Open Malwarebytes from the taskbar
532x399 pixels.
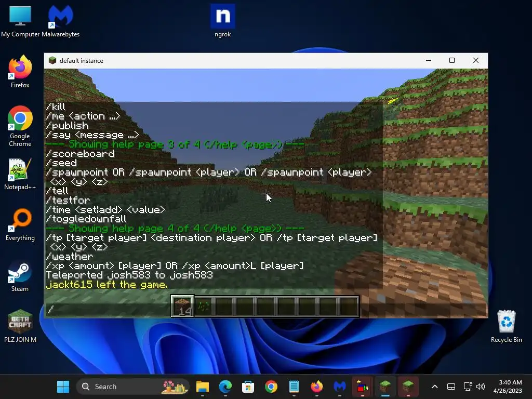pos(340,387)
